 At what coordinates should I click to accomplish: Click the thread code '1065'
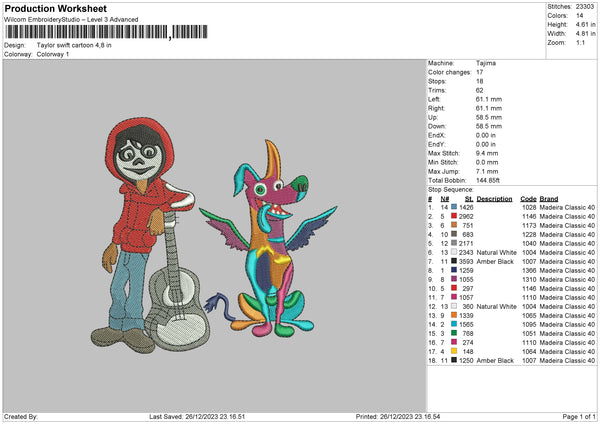pos(529,315)
